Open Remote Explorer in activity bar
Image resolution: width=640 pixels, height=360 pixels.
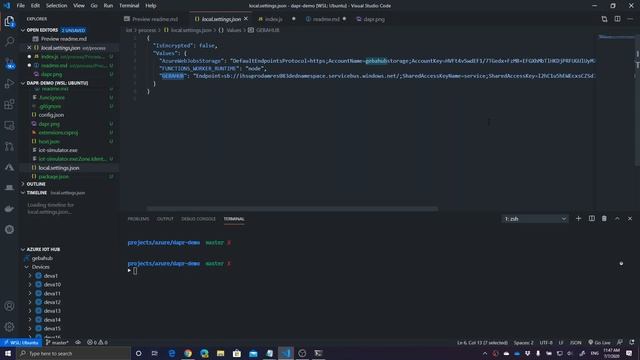click(9, 125)
